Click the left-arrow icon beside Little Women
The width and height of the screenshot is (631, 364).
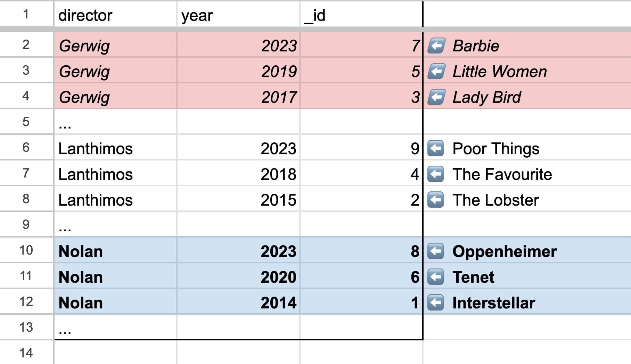(436, 71)
